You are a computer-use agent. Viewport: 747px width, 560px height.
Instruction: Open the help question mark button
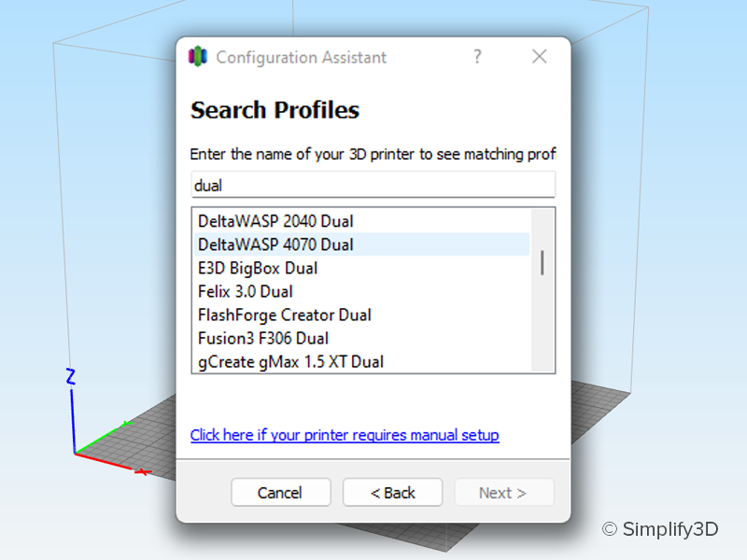click(477, 57)
